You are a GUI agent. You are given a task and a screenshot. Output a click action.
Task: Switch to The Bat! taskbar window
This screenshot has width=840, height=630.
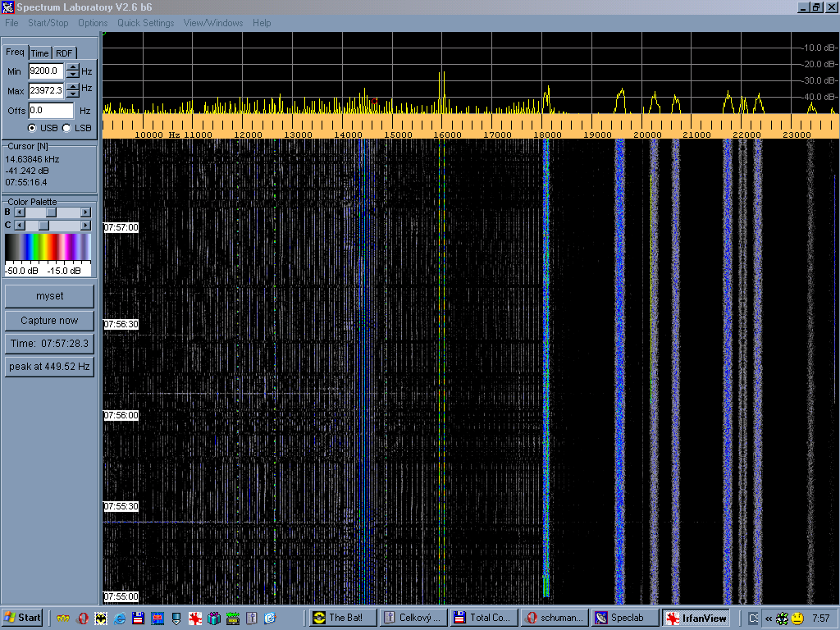[x=343, y=618]
